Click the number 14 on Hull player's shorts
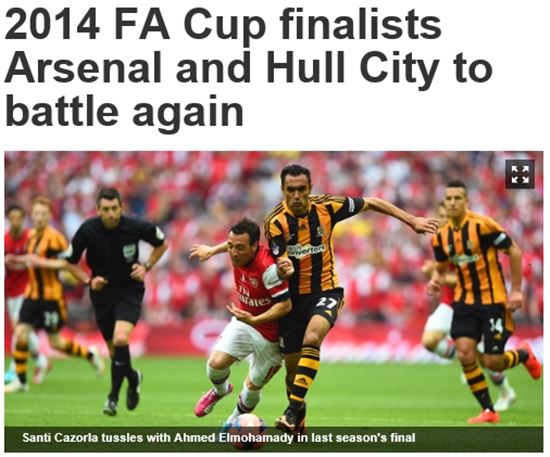 [496, 327]
